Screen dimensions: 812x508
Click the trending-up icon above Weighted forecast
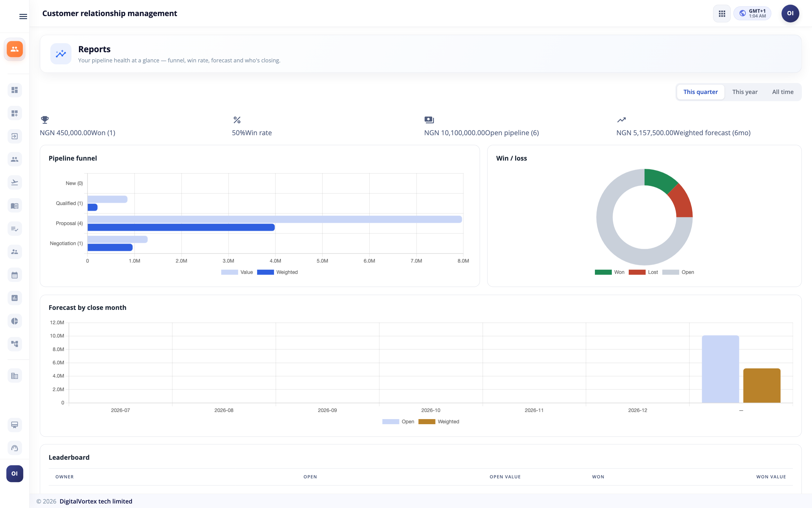point(621,120)
